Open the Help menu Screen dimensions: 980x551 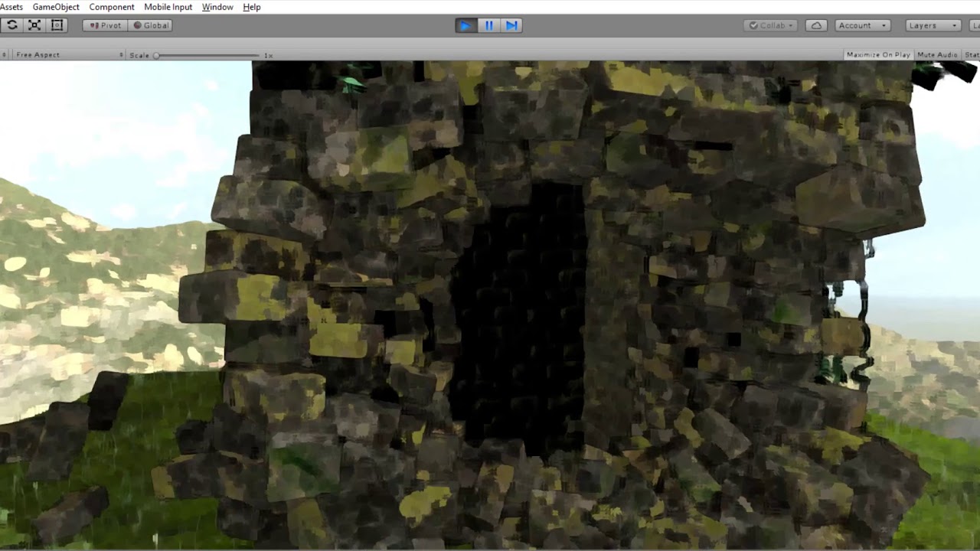(x=252, y=7)
